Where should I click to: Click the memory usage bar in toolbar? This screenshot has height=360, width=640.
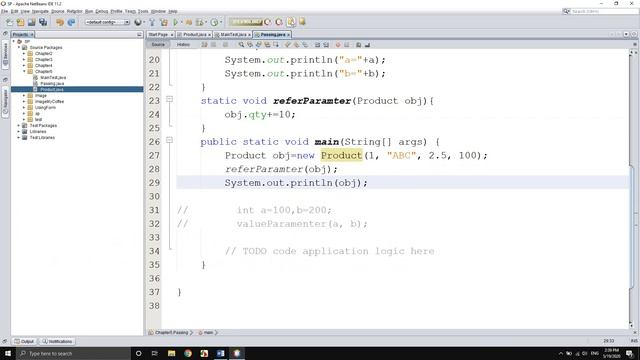click(x=246, y=22)
